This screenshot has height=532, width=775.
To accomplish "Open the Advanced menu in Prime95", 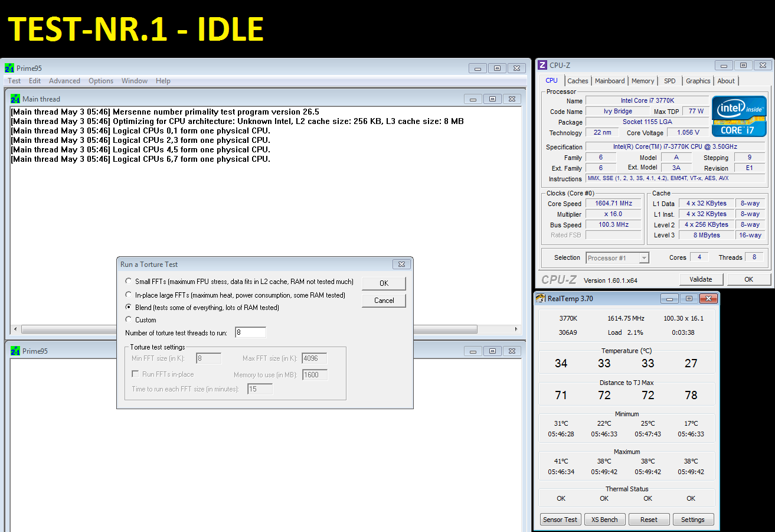I will coord(64,81).
